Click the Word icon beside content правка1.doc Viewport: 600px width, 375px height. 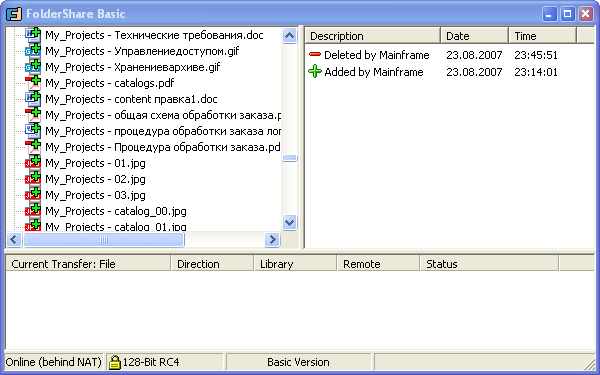click(33, 99)
